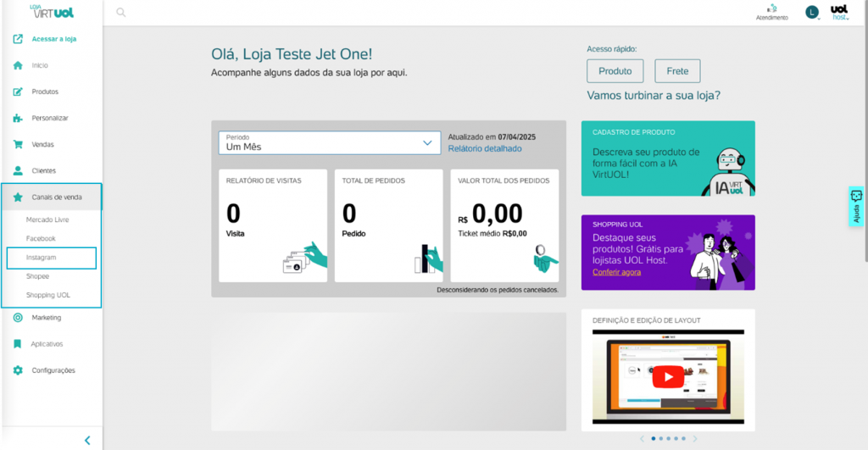Go to previous carousel slide arrow
Viewport: 868px width, 450px height.
642,438
